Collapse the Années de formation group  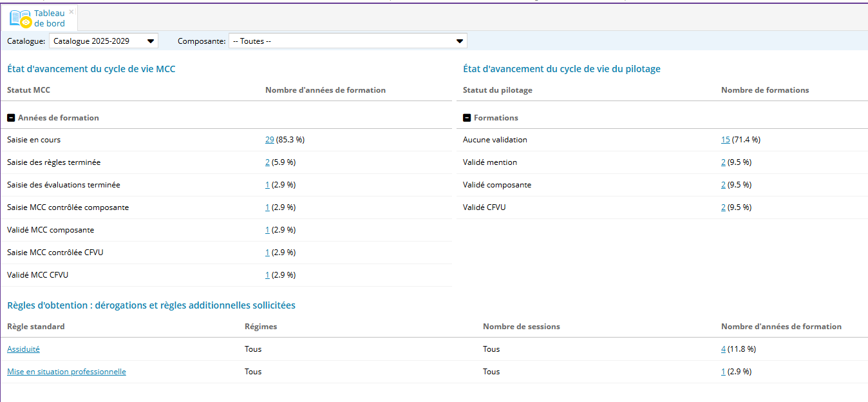pyautogui.click(x=11, y=118)
